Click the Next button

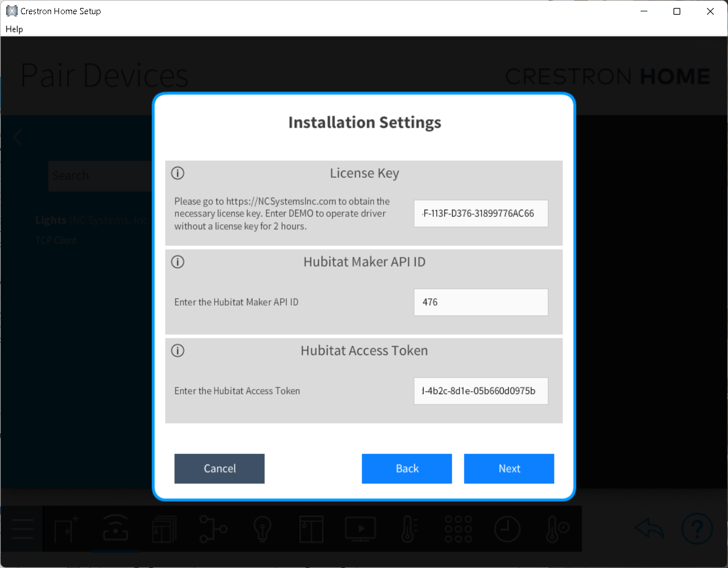click(x=509, y=469)
